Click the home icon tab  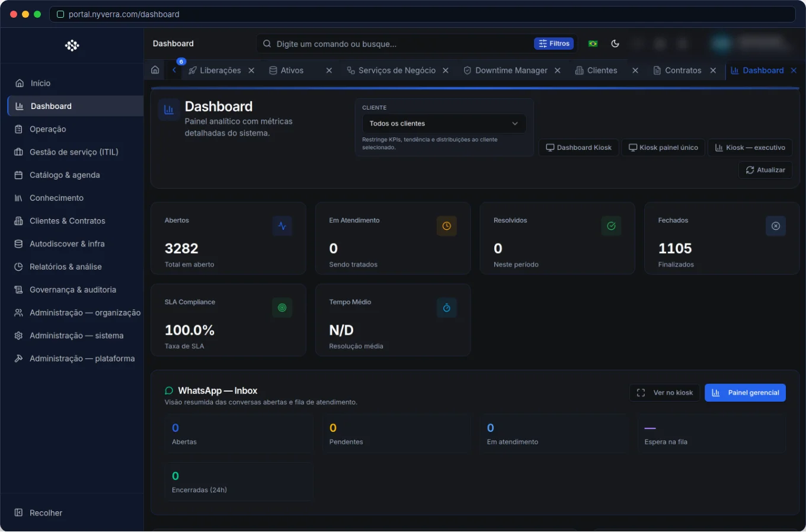tap(155, 70)
